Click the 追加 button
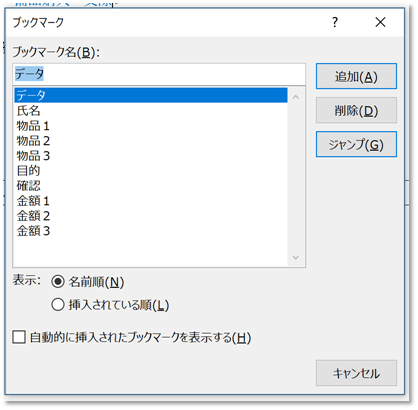Image resolution: width=418 pixels, height=410 pixels. click(356, 76)
